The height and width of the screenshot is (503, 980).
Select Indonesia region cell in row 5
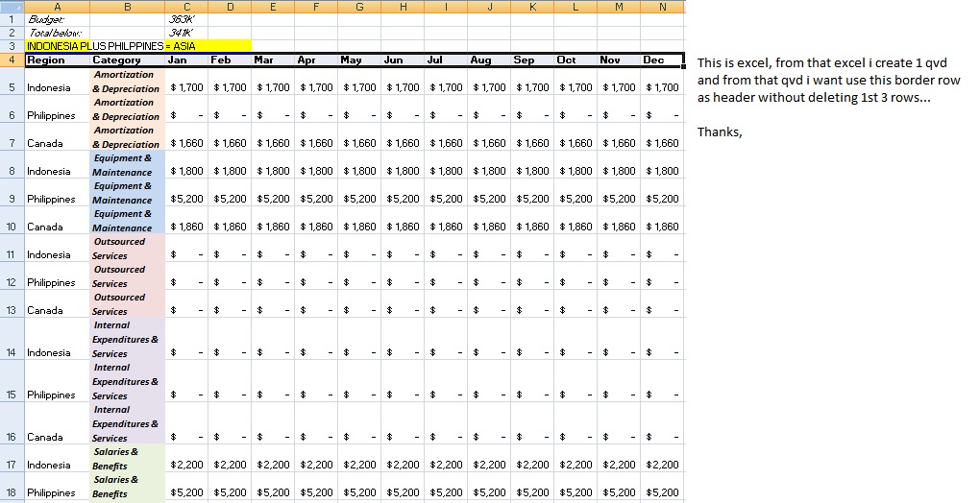click(x=57, y=82)
